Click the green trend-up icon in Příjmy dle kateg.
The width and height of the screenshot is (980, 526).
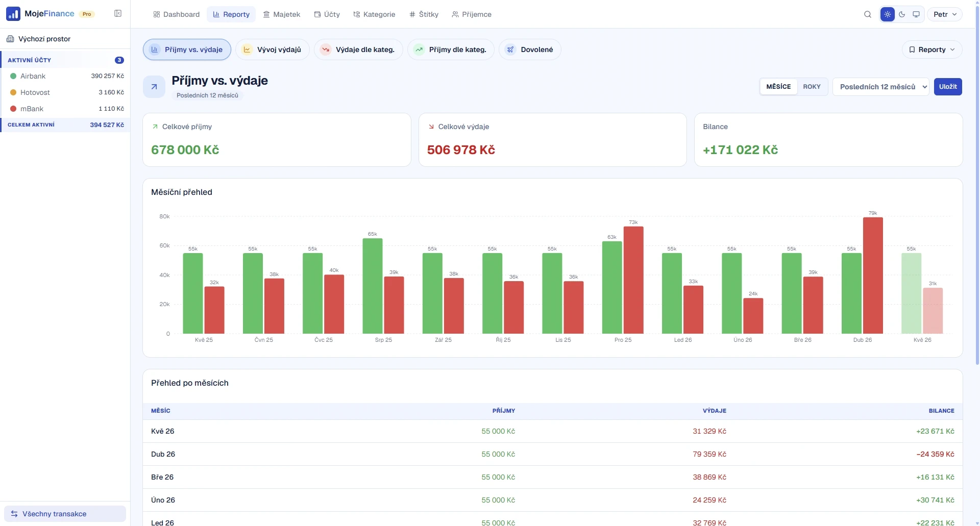[x=419, y=49]
